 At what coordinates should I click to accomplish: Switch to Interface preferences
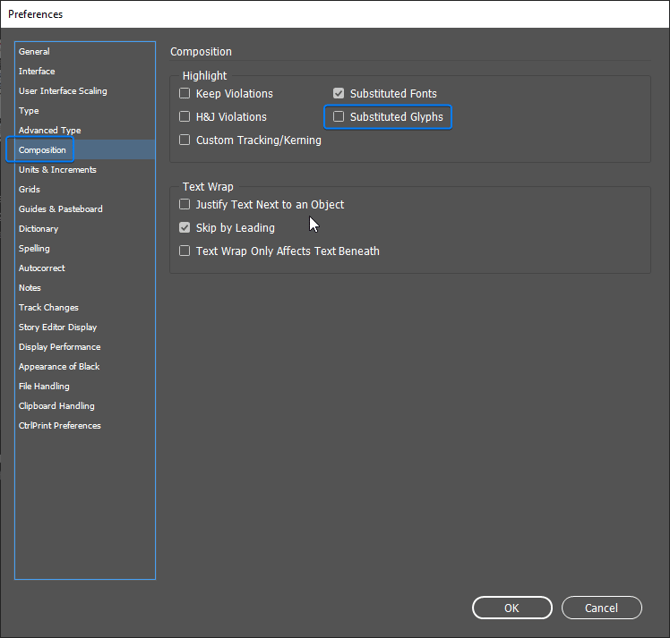(37, 72)
